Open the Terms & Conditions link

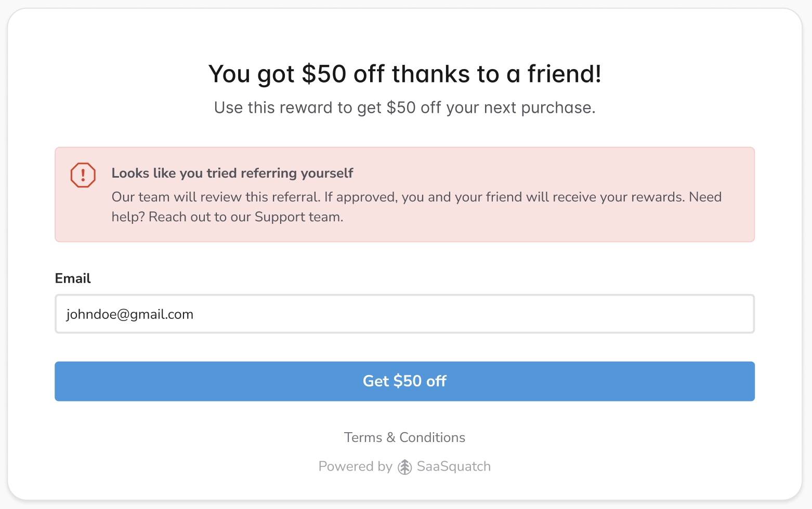(404, 437)
